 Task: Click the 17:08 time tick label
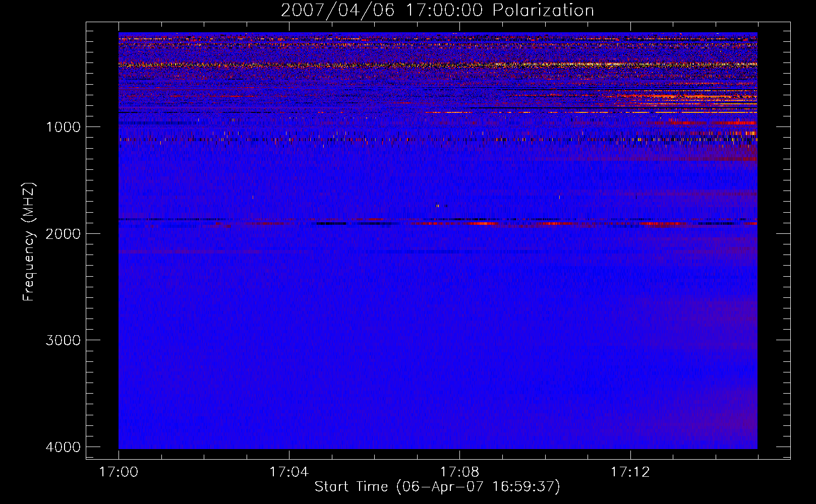(459, 472)
